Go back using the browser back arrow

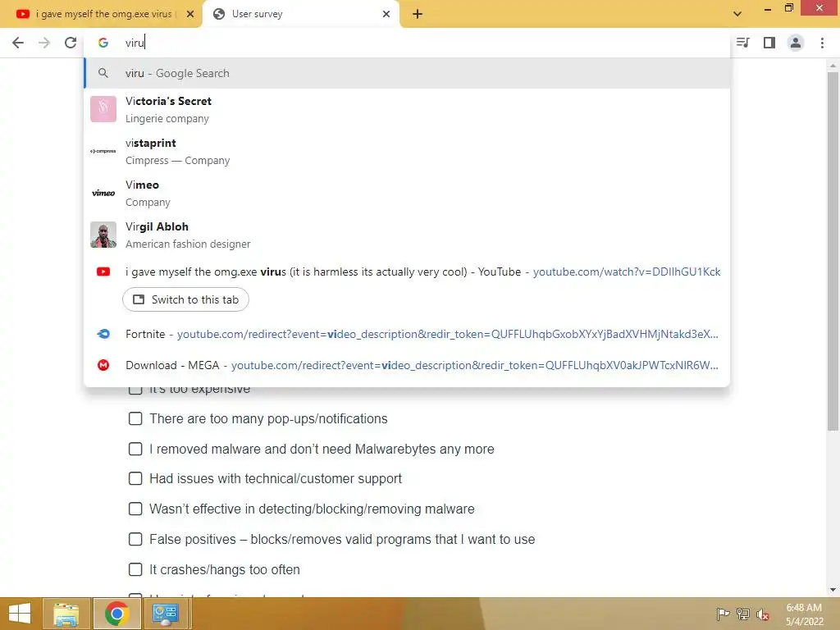18,43
